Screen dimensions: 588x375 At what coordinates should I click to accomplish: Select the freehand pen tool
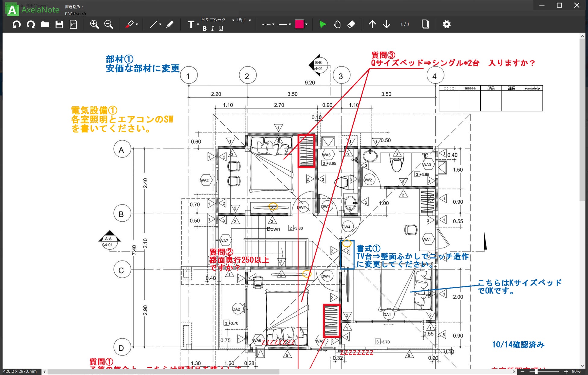tap(170, 24)
